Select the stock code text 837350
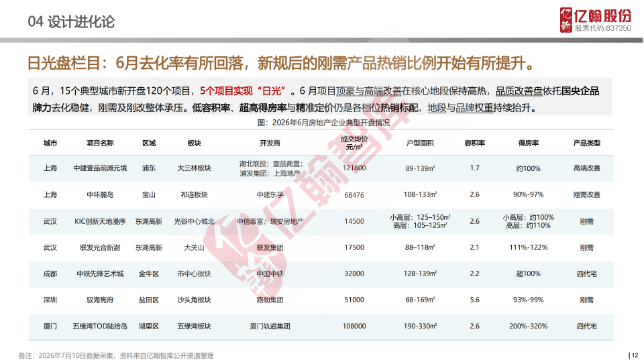Image resolution: width=644 pixels, height=362 pixels. pos(619,28)
